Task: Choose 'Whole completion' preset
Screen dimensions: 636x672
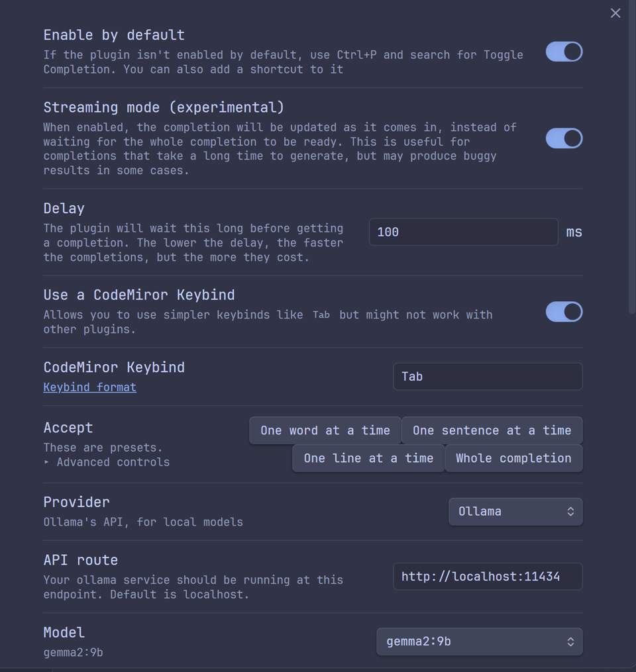Action: (x=513, y=458)
